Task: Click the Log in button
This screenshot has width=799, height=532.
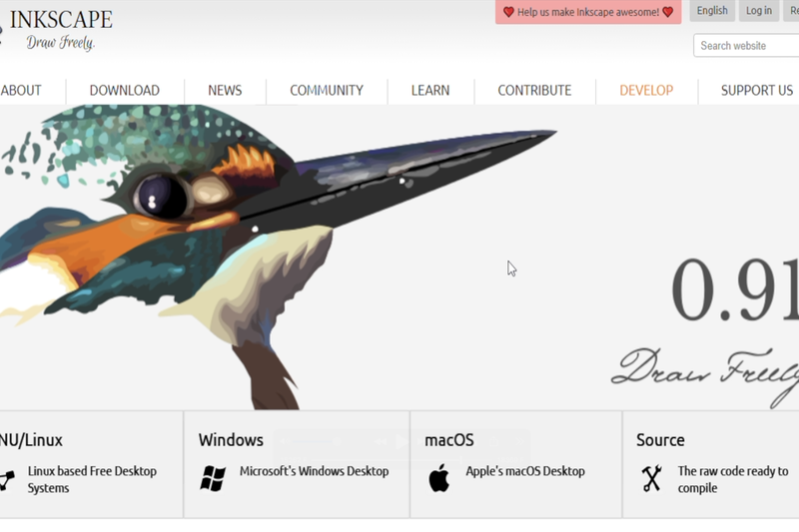Action: coord(759,11)
